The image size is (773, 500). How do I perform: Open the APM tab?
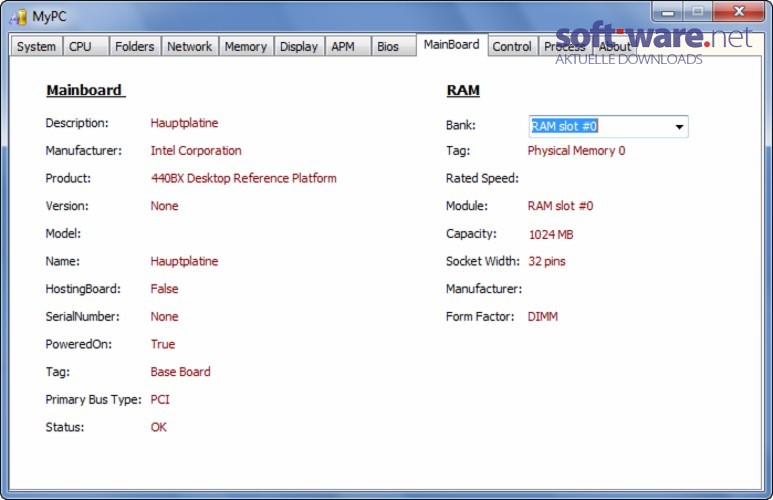(x=348, y=46)
